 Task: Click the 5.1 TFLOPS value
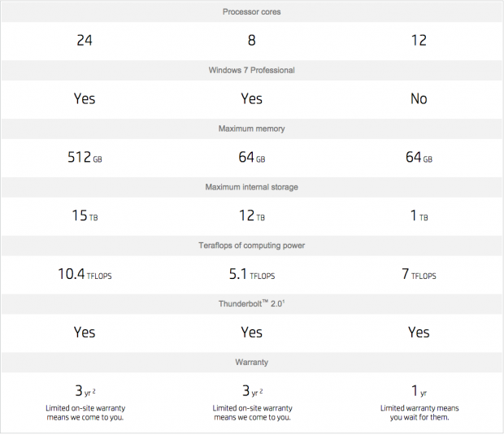pos(252,275)
